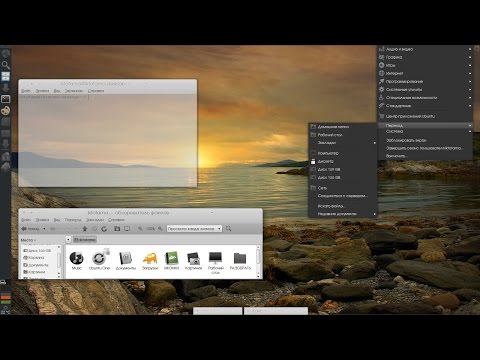Select Картинки in the file manager sidebar
Screen dimensions: 480x360
[34, 272]
